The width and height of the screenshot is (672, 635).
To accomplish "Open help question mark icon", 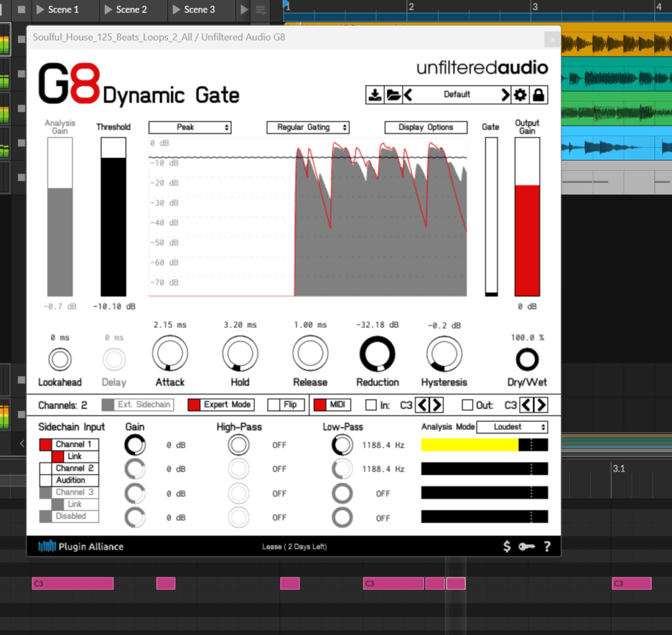I will [547, 546].
